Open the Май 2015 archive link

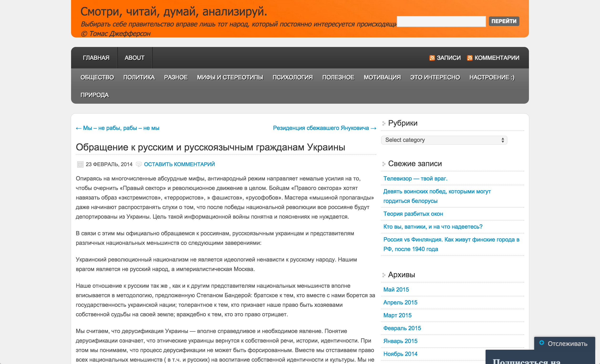pyautogui.click(x=396, y=289)
